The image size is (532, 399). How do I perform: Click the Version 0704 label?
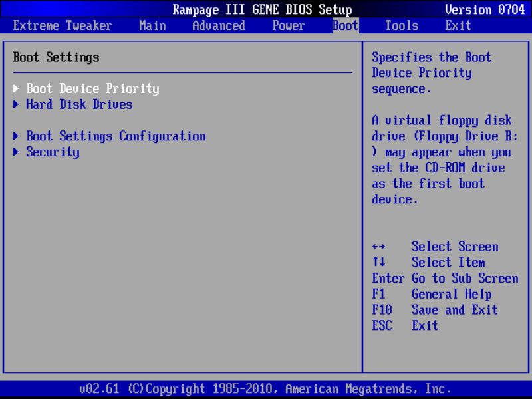485,9
